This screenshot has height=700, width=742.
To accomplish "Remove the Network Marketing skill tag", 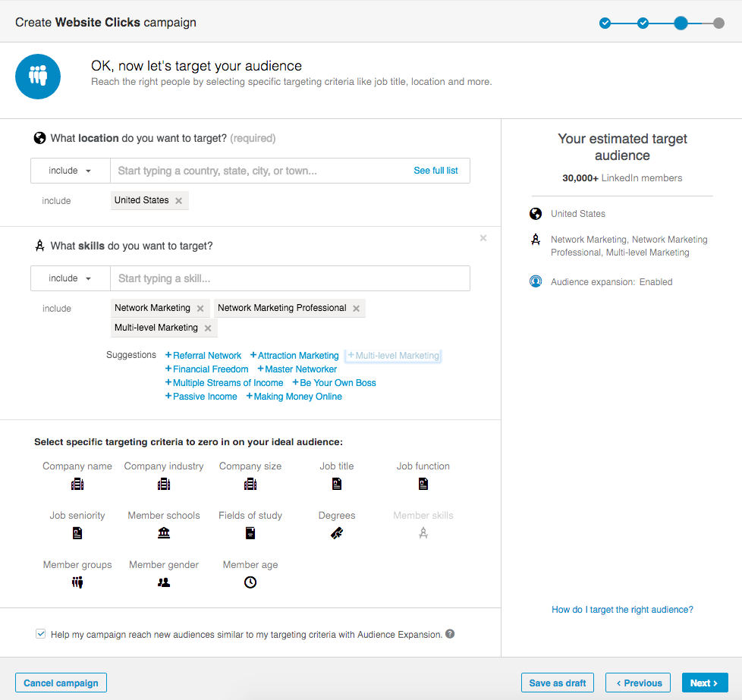I will pyautogui.click(x=200, y=309).
